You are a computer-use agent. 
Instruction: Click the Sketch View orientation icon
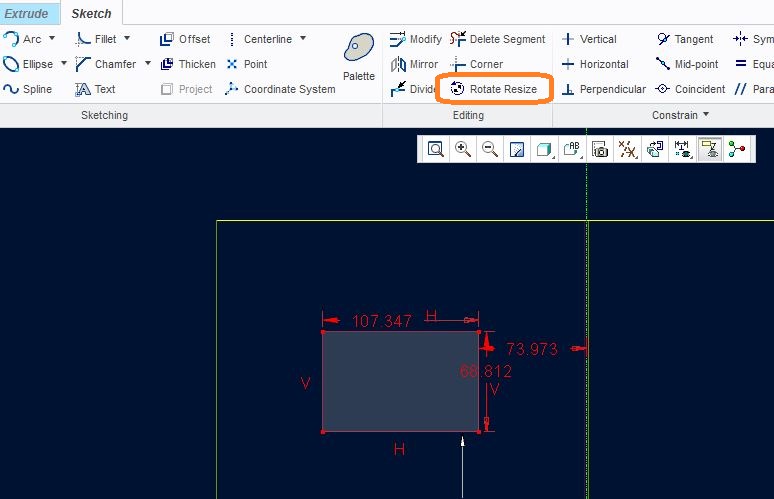(x=655, y=149)
